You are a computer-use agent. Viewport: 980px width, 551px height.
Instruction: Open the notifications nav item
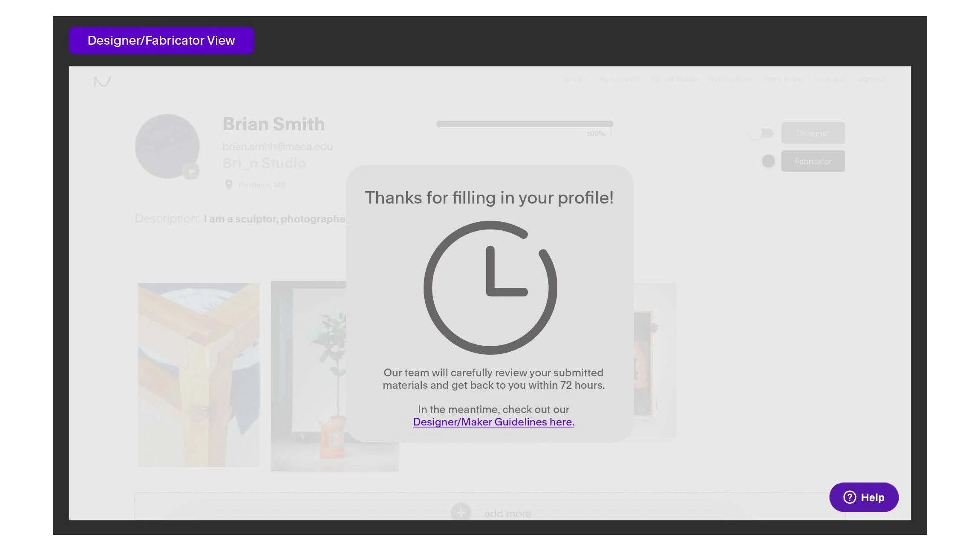[730, 79]
